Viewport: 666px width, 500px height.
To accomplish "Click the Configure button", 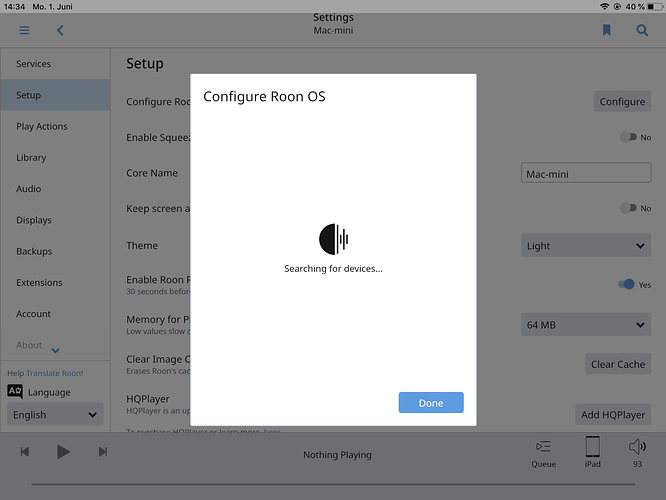I will click(x=622, y=101).
